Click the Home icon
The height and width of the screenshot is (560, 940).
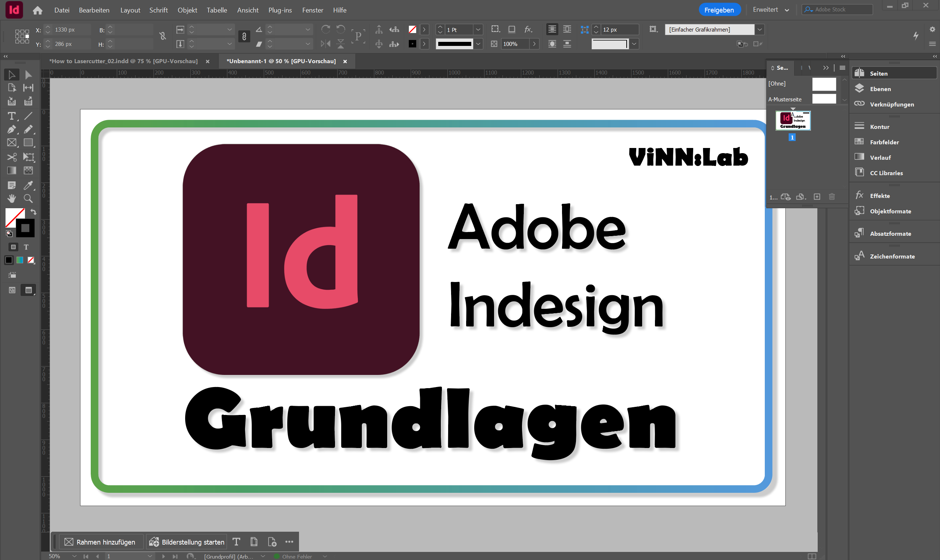pyautogui.click(x=37, y=10)
